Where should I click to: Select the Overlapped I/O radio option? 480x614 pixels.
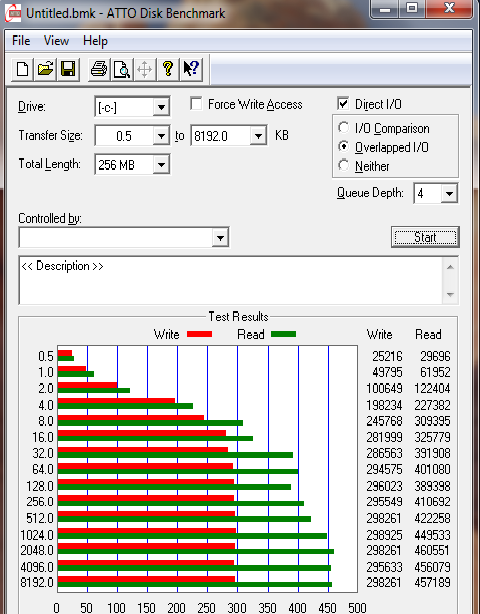point(343,147)
